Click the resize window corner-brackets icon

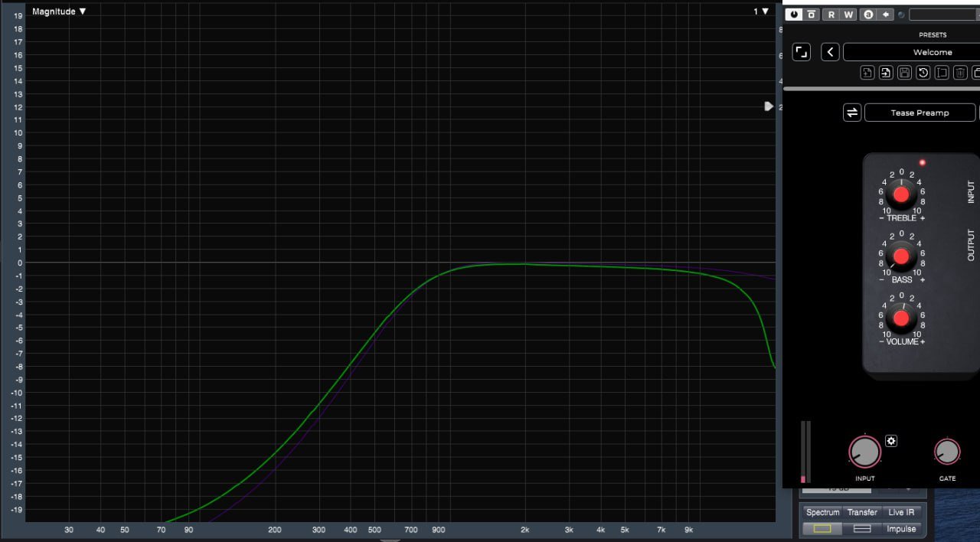click(801, 52)
